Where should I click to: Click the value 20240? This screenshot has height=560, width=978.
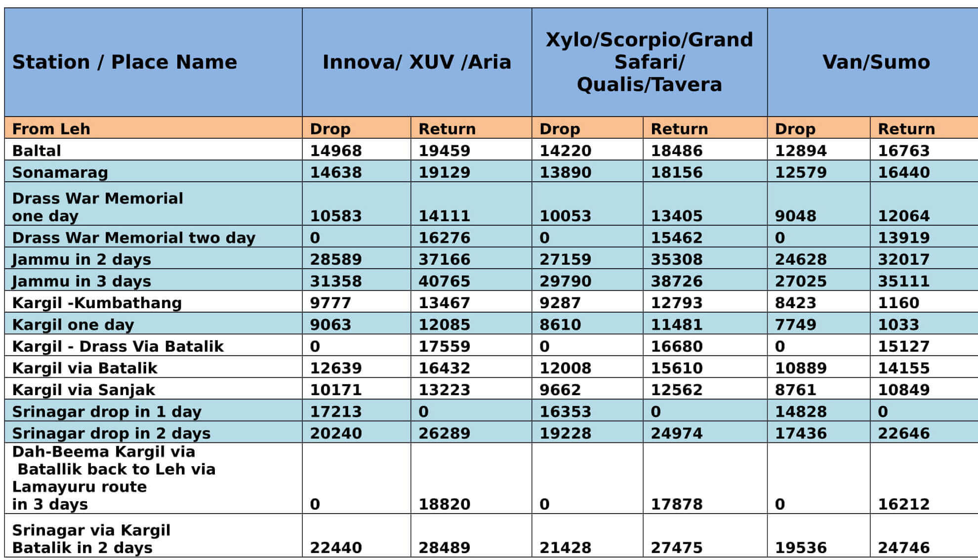click(336, 433)
